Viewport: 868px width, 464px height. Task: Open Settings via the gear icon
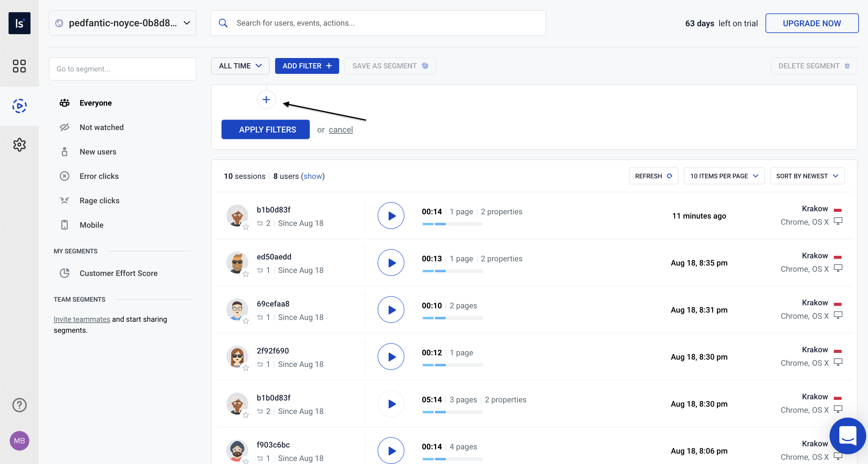coord(19,145)
